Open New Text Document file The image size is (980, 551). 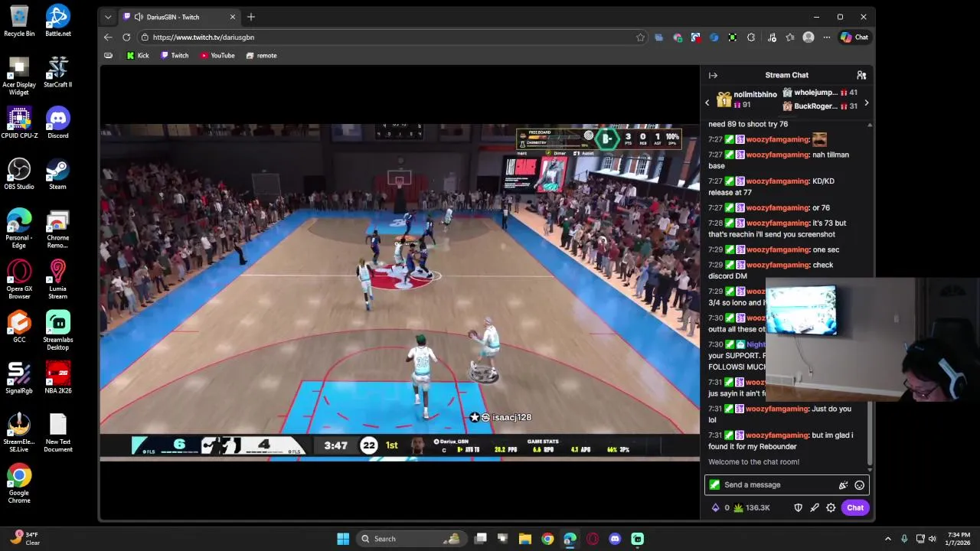click(x=57, y=433)
